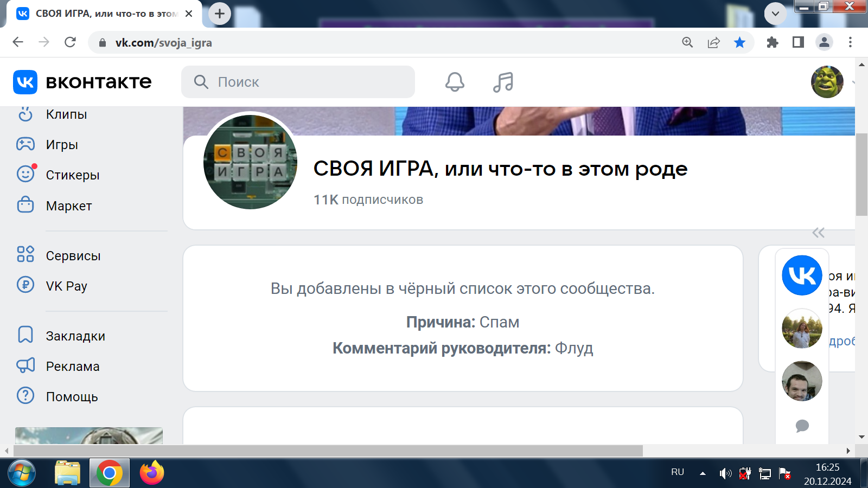
Task: Open Игры gamepad icon
Action: (25, 144)
